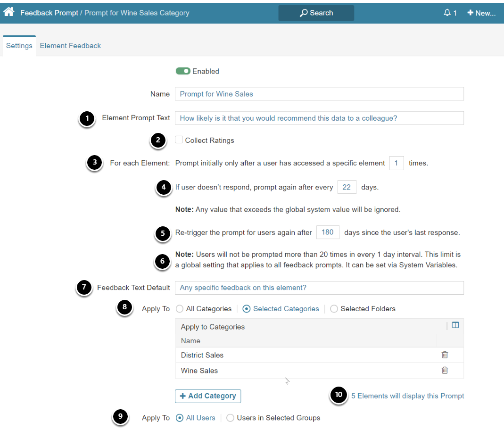Click the Add Category button
Screen dimensions: 504x438
click(x=208, y=396)
